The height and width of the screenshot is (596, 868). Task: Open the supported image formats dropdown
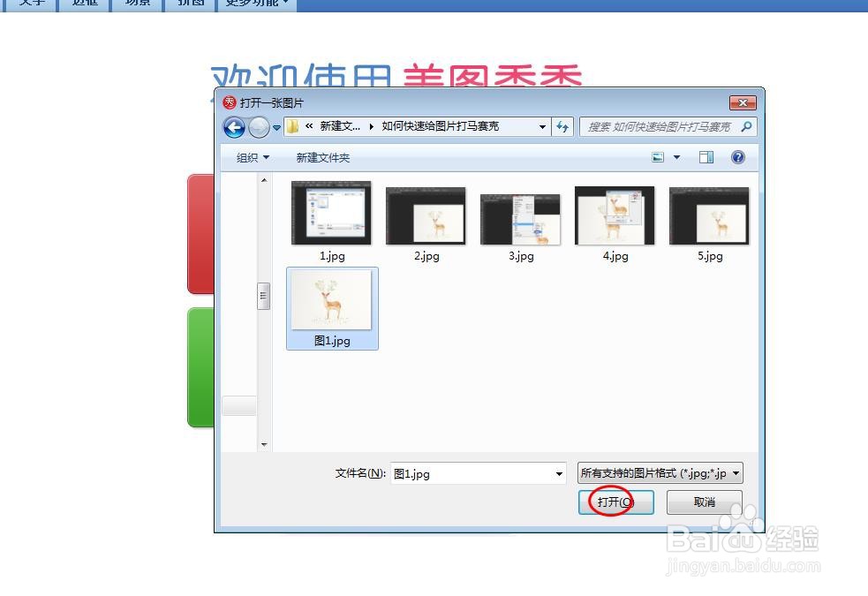click(x=735, y=472)
